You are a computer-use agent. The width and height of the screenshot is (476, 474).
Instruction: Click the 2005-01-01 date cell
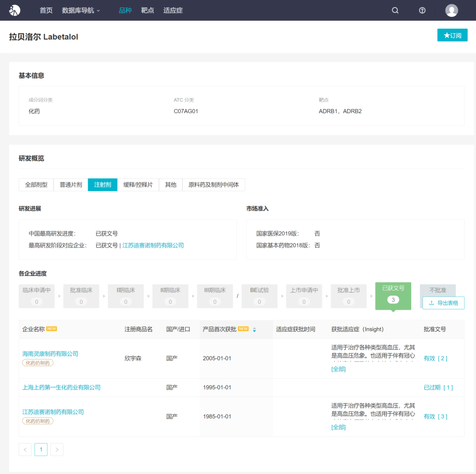tap(217, 359)
